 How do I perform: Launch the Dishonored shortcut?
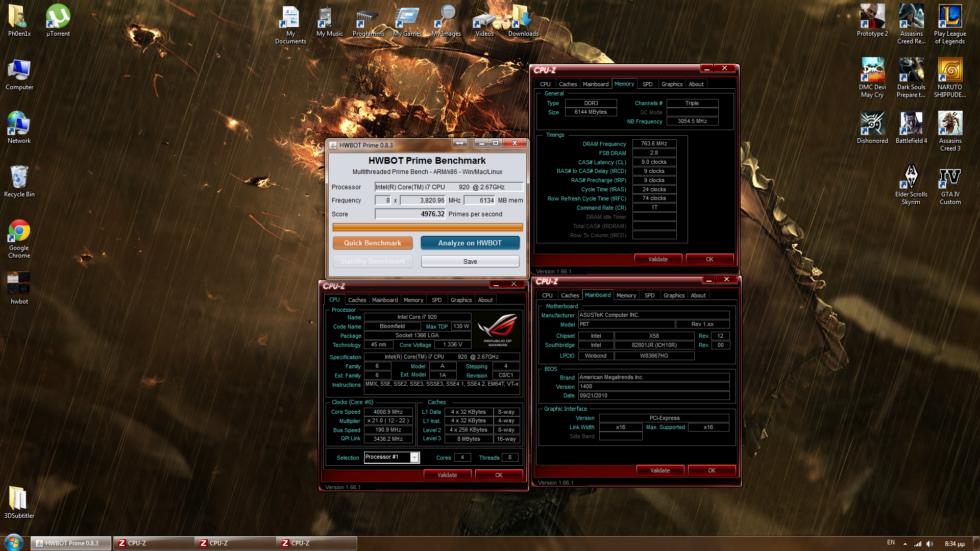point(872,128)
